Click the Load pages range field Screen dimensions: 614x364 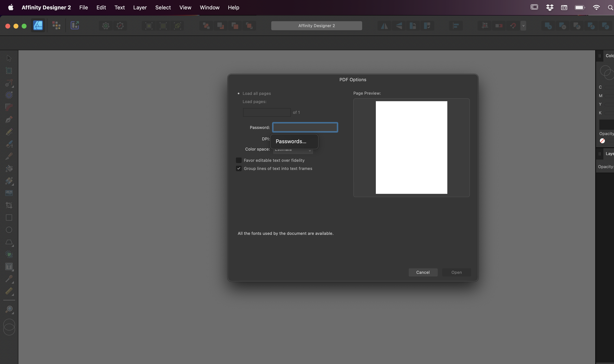tap(267, 112)
